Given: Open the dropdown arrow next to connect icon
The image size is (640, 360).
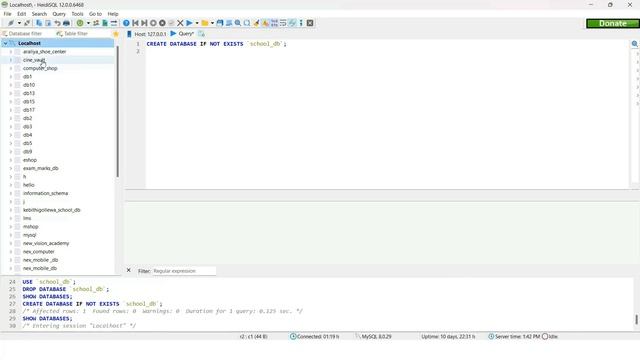Looking at the screenshot, I should coord(19,23).
